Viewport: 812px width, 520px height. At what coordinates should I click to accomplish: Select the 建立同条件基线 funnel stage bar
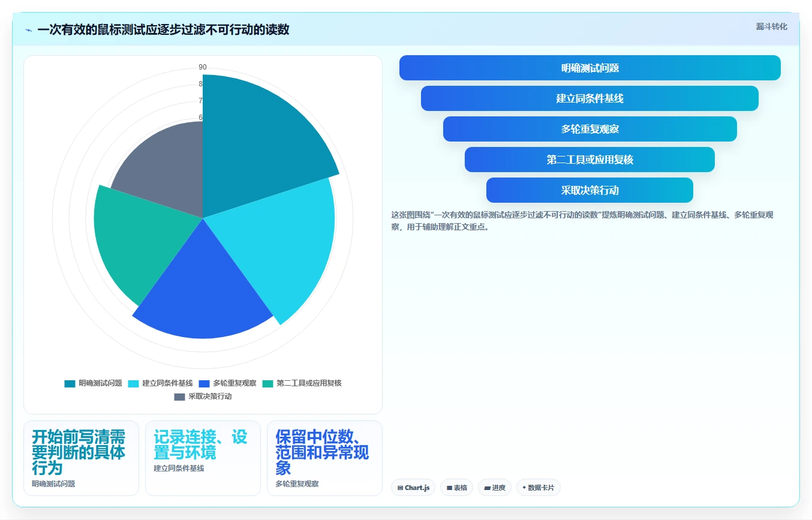point(590,98)
